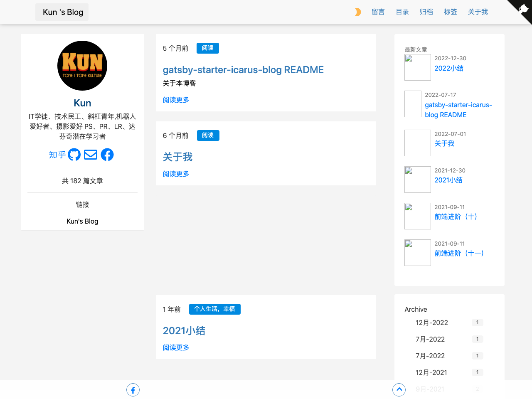Click the KUN avatar logo
The image size is (532, 399).
click(82, 65)
